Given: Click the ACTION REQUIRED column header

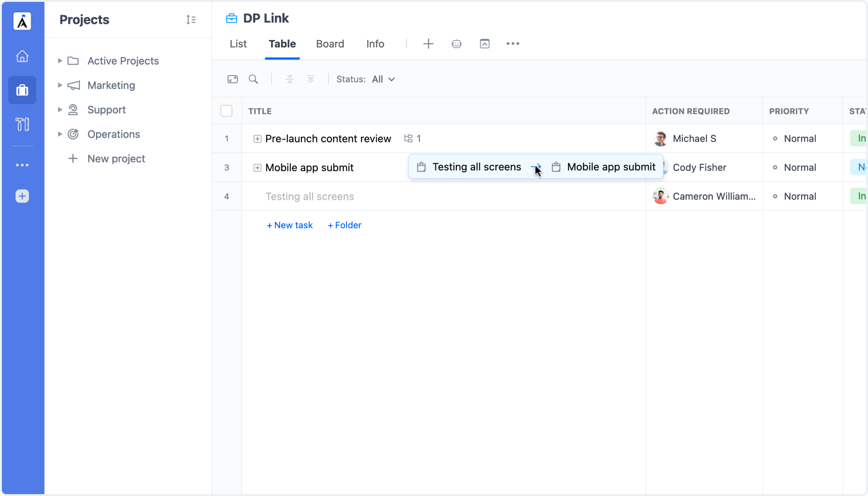Looking at the screenshot, I should [690, 111].
